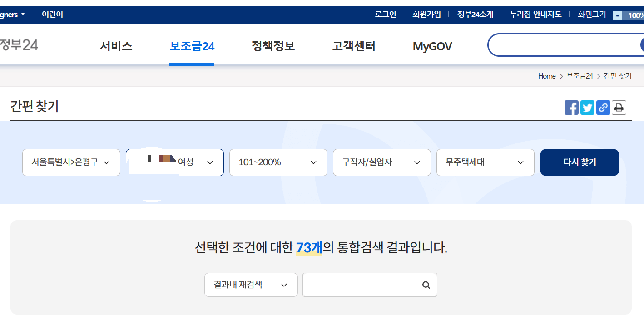Open the 회원가입 link

coord(426,14)
